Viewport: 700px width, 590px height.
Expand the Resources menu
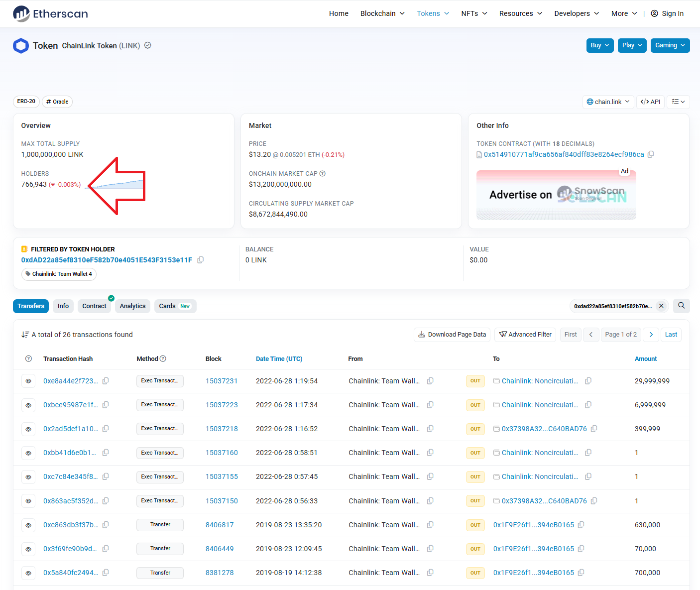[521, 13]
